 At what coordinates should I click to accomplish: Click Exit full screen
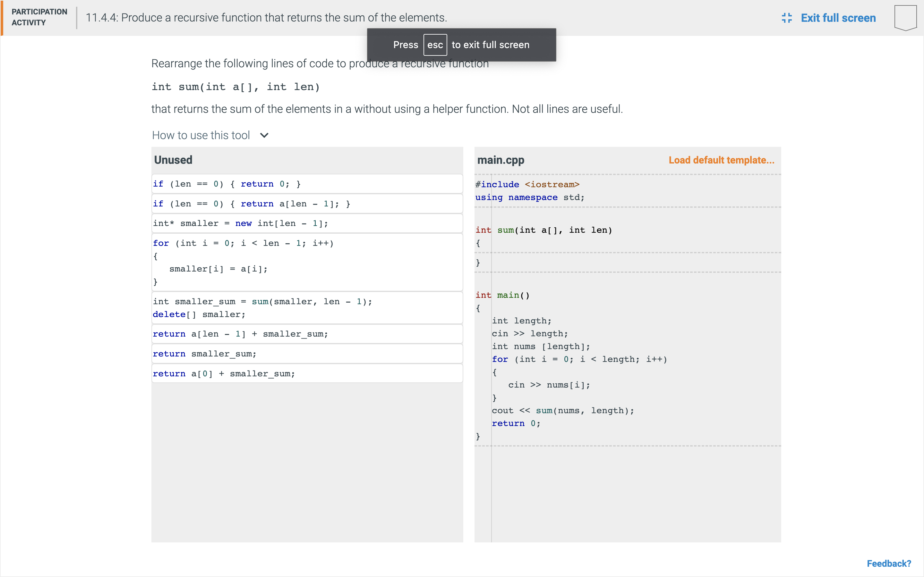(x=838, y=18)
